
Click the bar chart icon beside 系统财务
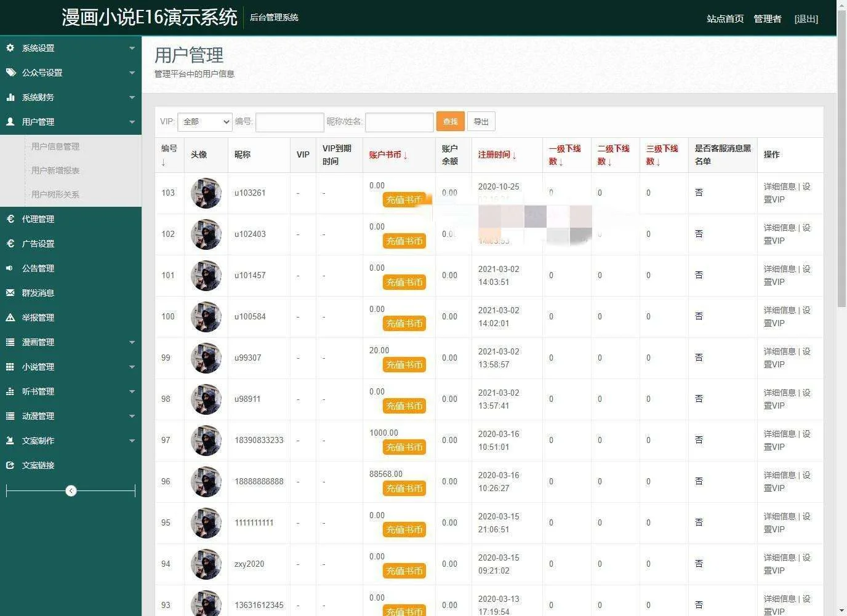tap(10, 97)
